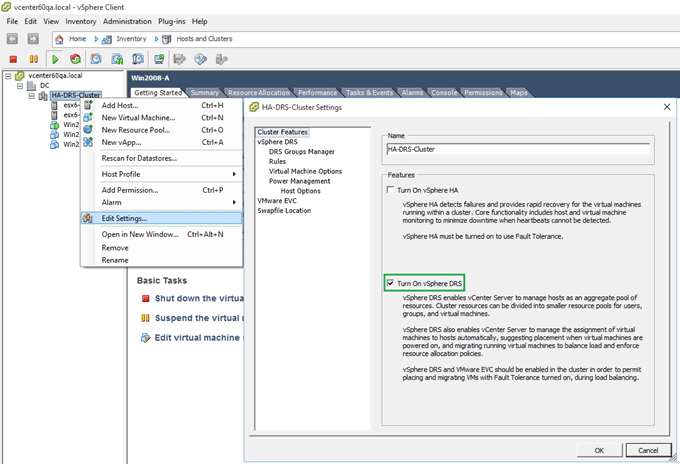680x464 pixels.
Task: Open the Snapshot Manager toolbar icon
Action: click(x=138, y=59)
